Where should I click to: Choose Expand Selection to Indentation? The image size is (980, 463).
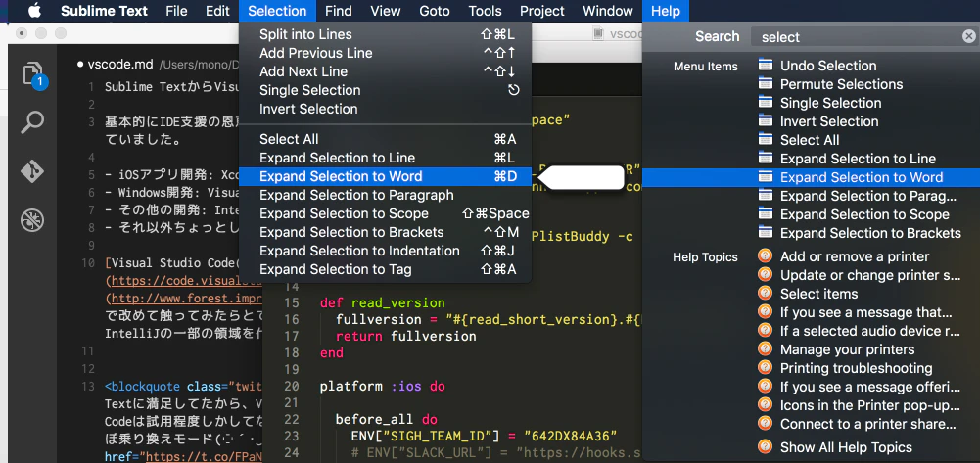(385, 251)
